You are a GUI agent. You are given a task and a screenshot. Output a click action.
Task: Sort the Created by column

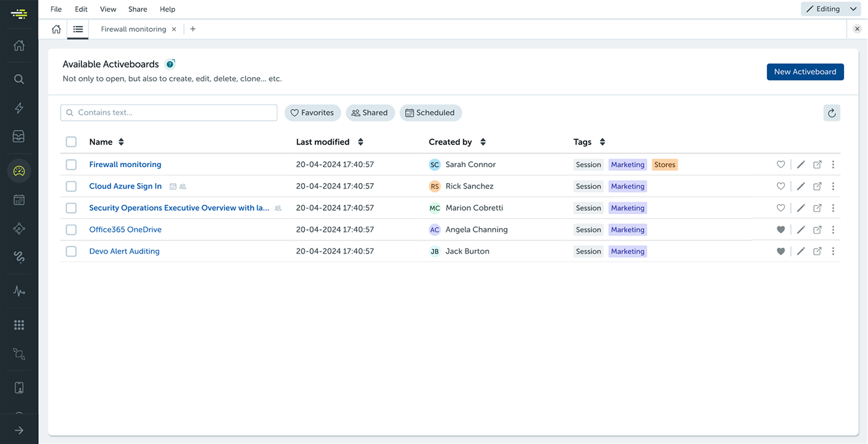coord(482,141)
